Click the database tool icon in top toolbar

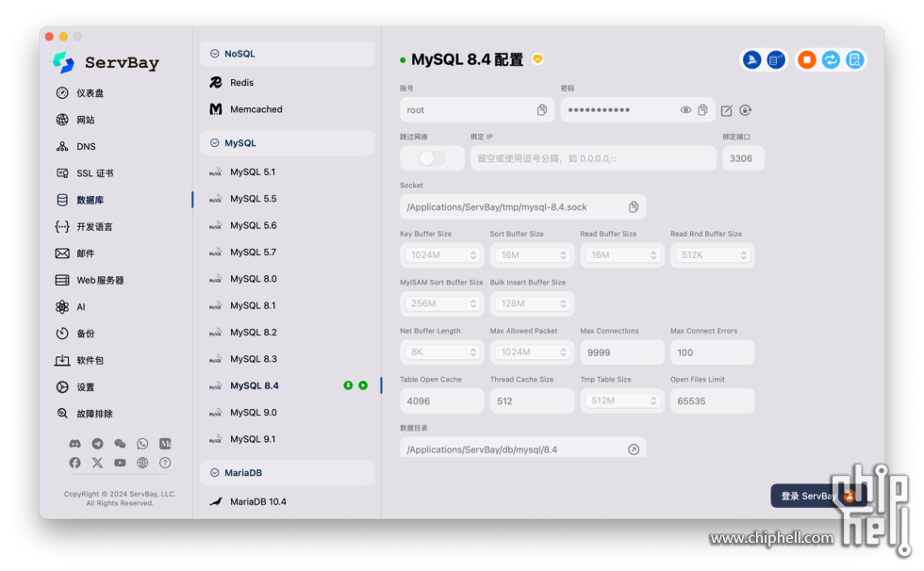pos(776,59)
